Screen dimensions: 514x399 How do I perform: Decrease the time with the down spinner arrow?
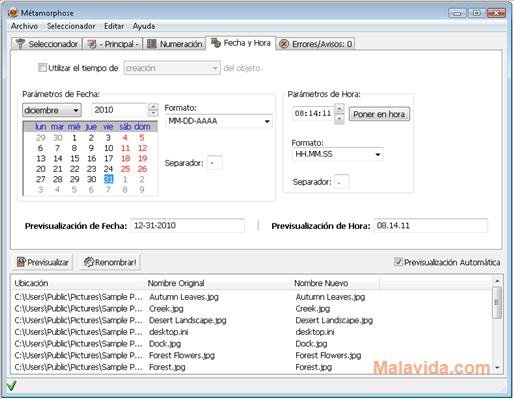pos(339,118)
